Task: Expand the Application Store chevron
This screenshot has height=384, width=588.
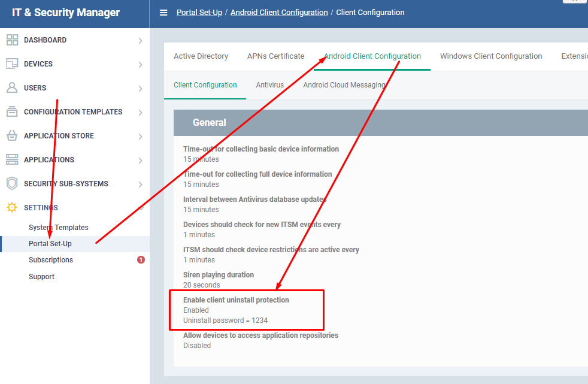Action: click(140, 137)
